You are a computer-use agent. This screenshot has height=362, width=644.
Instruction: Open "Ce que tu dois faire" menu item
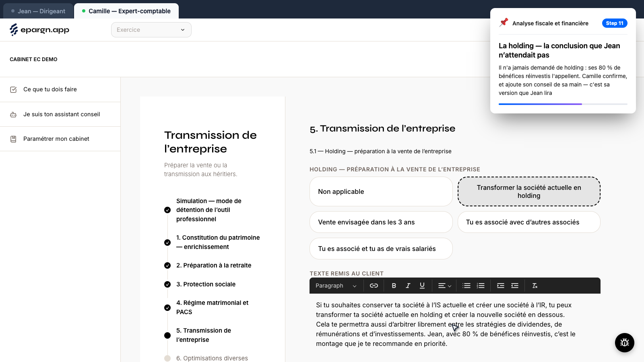tap(60, 89)
